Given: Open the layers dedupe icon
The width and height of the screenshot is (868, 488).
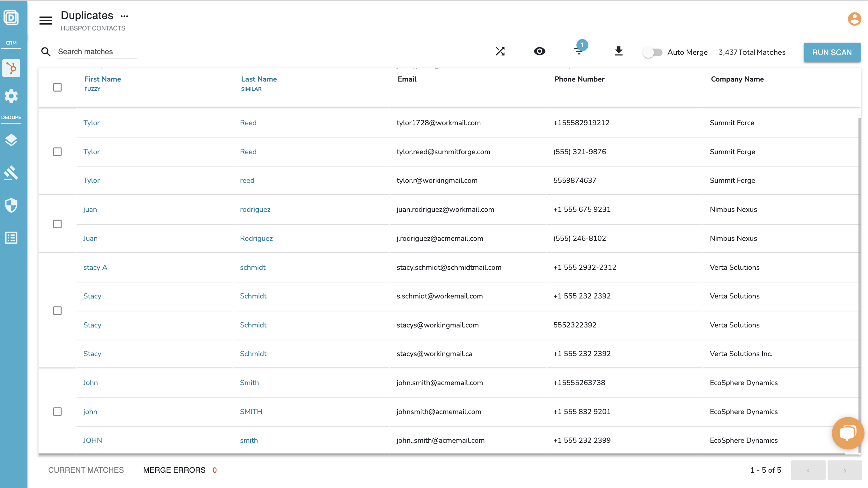Looking at the screenshot, I should 11,140.
